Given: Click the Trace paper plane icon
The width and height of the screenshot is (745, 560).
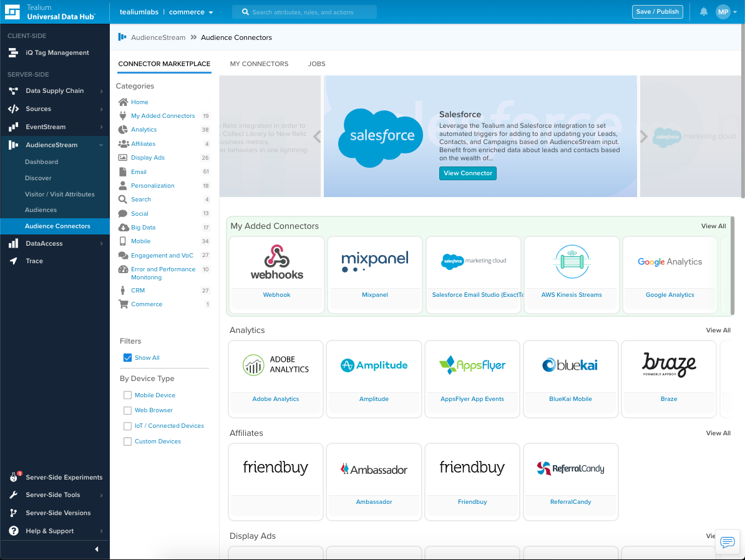Looking at the screenshot, I should pos(13,261).
